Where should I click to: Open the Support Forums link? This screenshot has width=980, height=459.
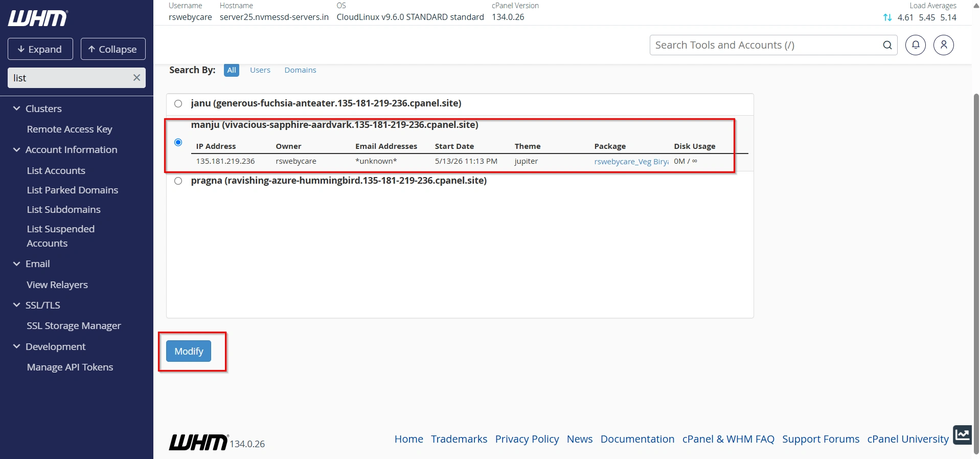click(x=821, y=439)
